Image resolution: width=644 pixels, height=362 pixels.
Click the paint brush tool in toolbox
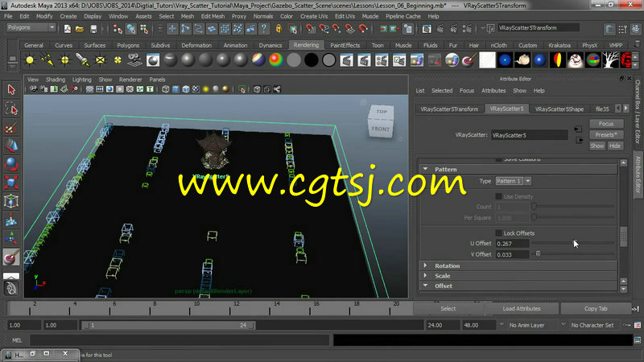point(11,257)
